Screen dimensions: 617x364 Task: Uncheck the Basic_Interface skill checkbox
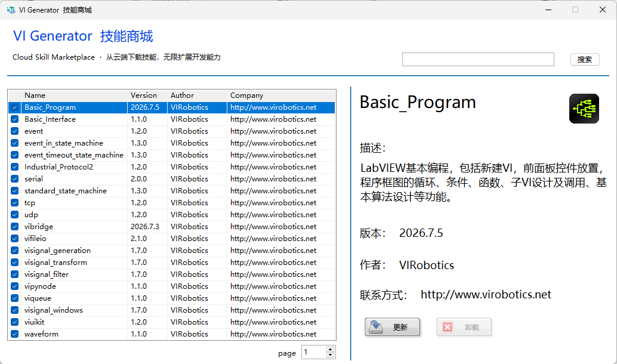coord(14,119)
